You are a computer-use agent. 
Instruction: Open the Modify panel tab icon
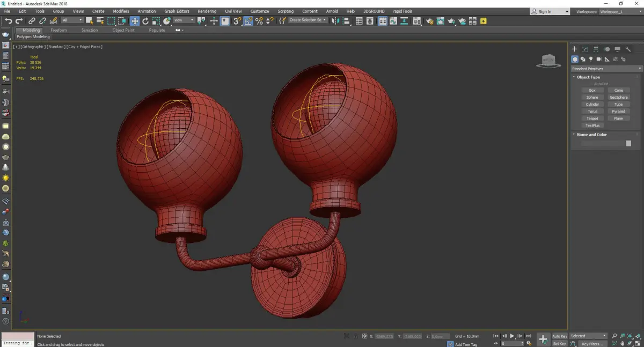coord(585,49)
